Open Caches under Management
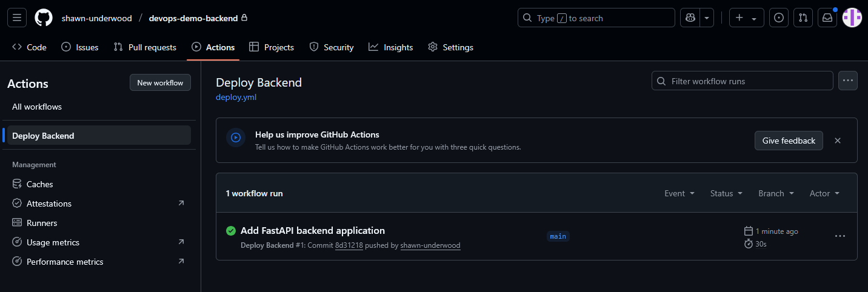868x292 pixels. (x=99, y=184)
